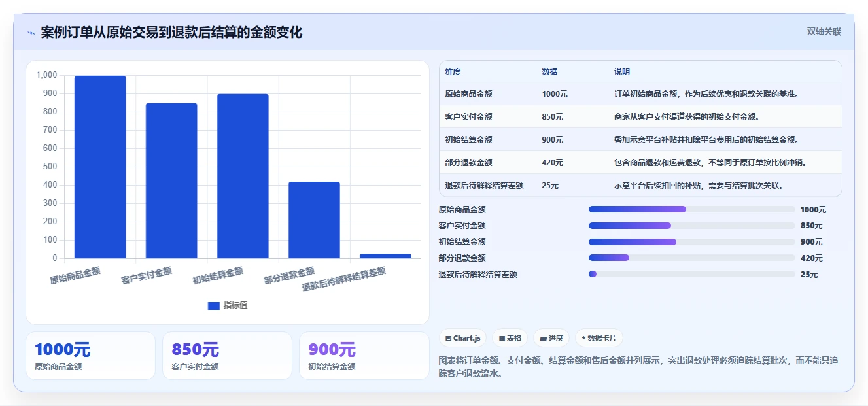Click the 说明 column header
The image size is (868, 406).
pos(621,72)
